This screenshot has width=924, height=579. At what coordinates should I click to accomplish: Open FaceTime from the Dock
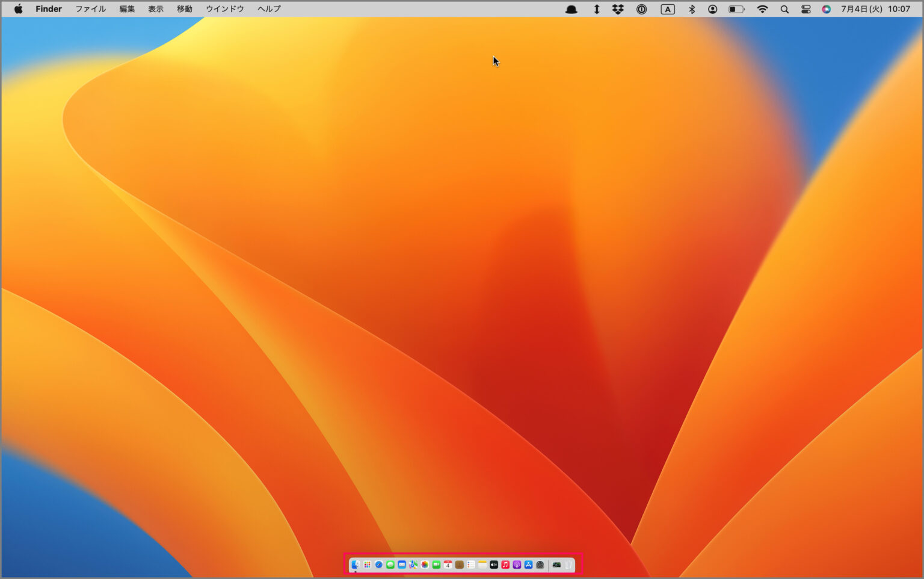pyautogui.click(x=436, y=565)
